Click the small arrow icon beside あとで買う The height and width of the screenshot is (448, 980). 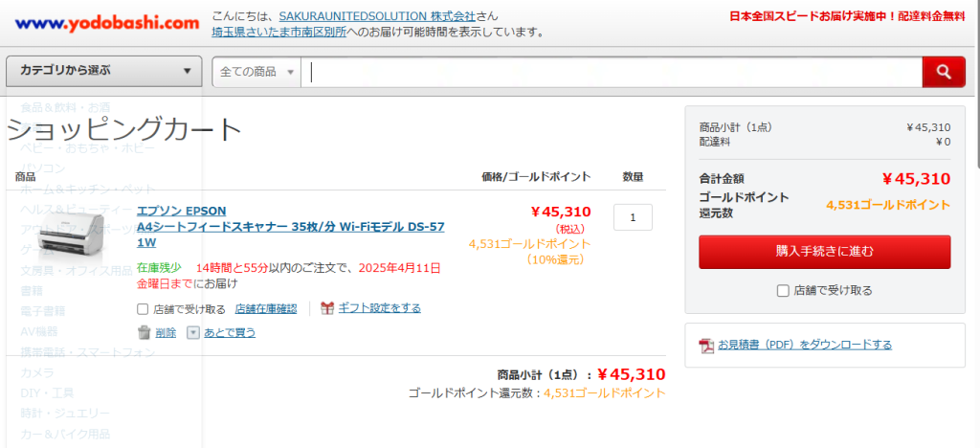click(192, 332)
